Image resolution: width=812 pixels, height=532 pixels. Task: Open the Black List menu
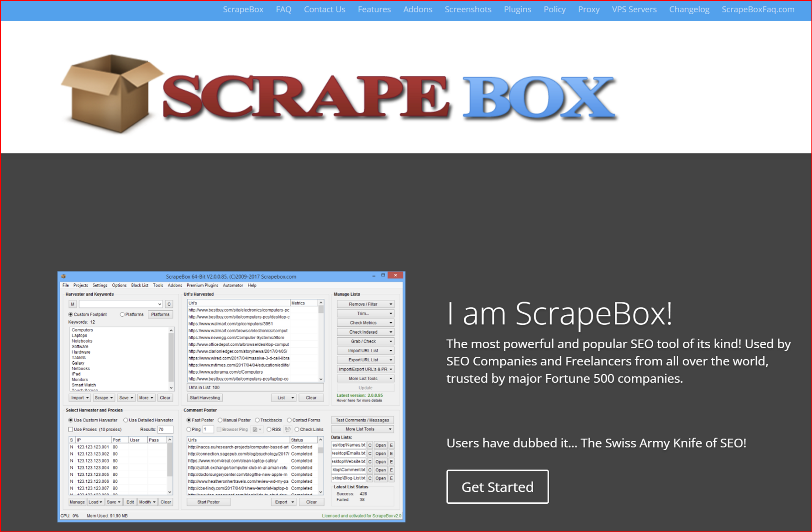click(140, 285)
